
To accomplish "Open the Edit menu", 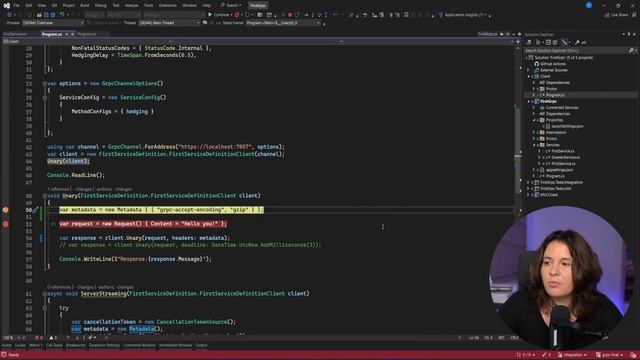I will [x=28, y=5].
